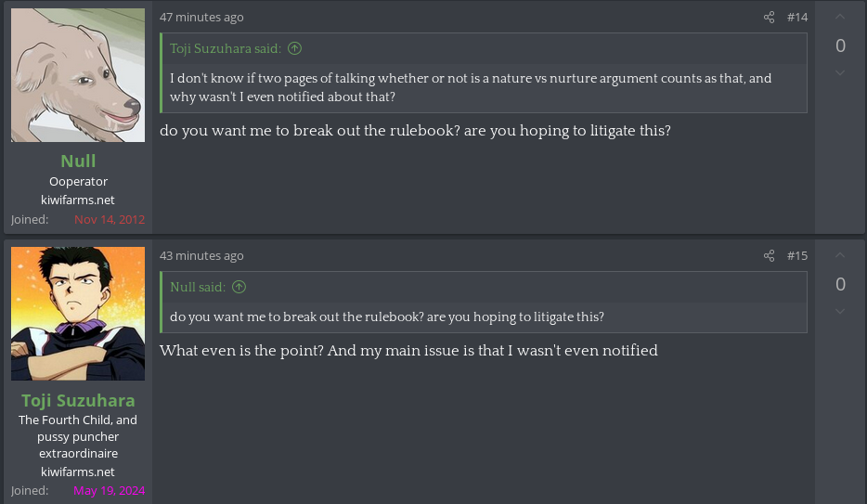The width and height of the screenshot is (867, 504).
Task: Click the share icon on post #14
Action: pyautogui.click(x=769, y=18)
